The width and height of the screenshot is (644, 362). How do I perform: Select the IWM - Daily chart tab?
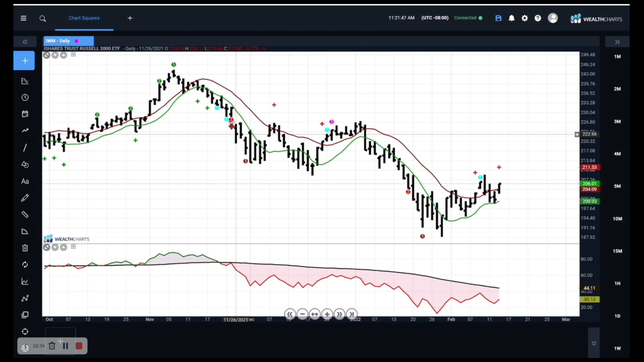coord(68,41)
